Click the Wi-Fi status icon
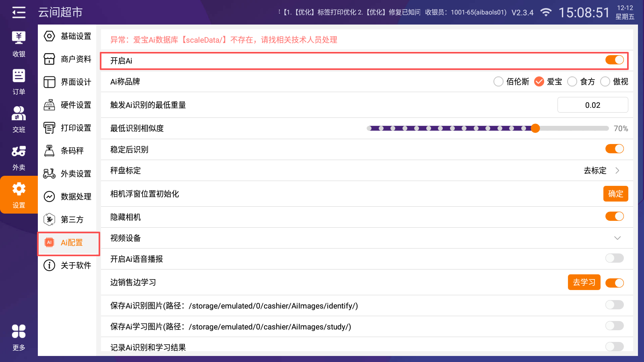The height and width of the screenshot is (362, 644). [546, 12]
